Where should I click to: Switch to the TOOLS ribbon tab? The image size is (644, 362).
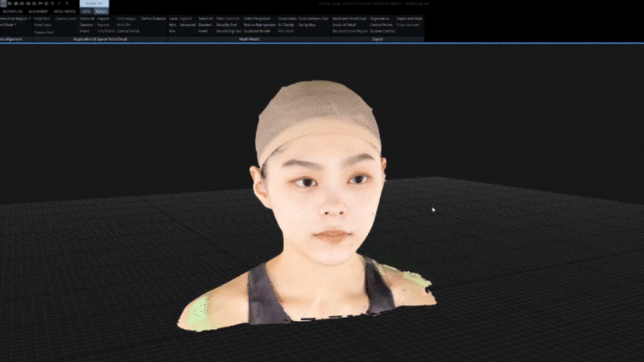coord(101,11)
